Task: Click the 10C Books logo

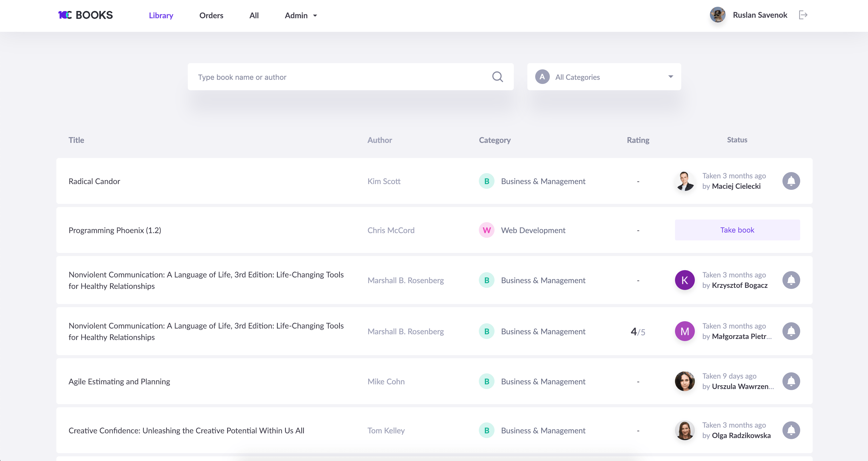Action: click(x=86, y=15)
